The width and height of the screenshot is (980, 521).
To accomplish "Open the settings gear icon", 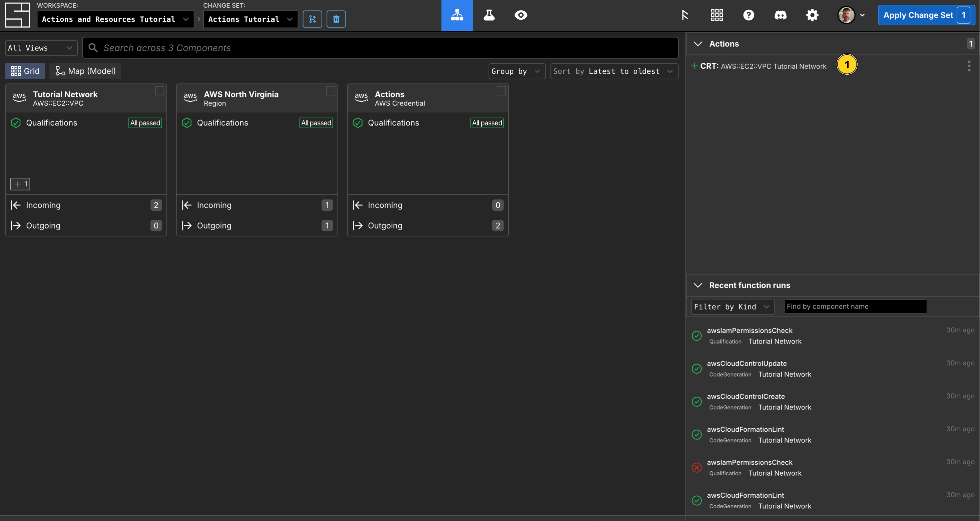I will (x=812, y=15).
